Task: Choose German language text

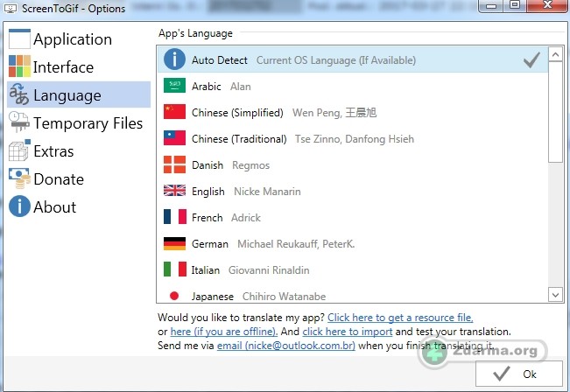Action: pyautogui.click(x=210, y=244)
